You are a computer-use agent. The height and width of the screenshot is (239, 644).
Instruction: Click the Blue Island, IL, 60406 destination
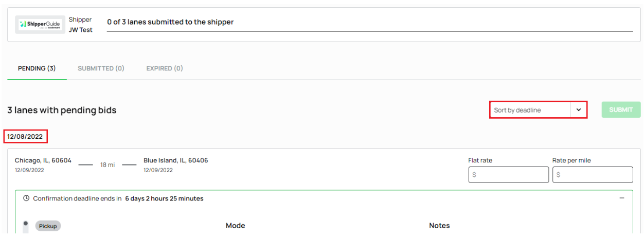coord(176,160)
